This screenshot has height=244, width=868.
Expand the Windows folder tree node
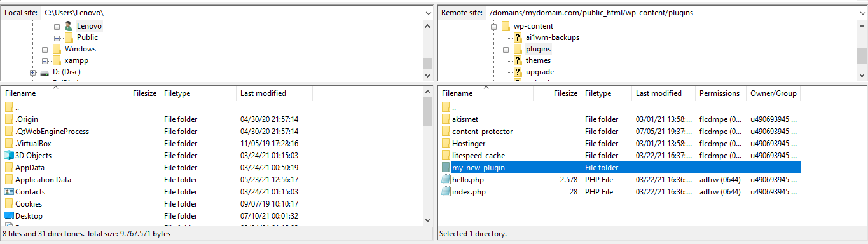pyautogui.click(x=45, y=50)
